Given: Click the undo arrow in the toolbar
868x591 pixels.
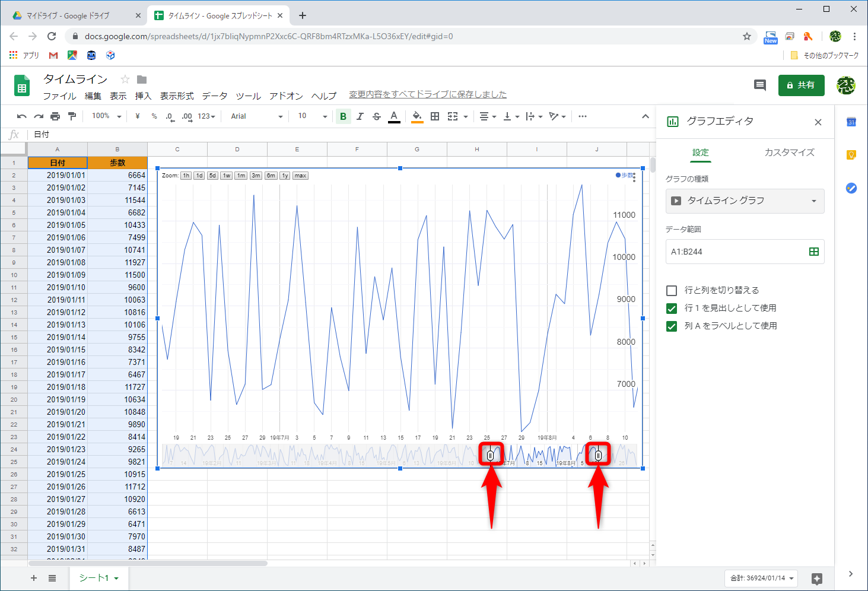Looking at the screenshot, I should click(22, 116).
